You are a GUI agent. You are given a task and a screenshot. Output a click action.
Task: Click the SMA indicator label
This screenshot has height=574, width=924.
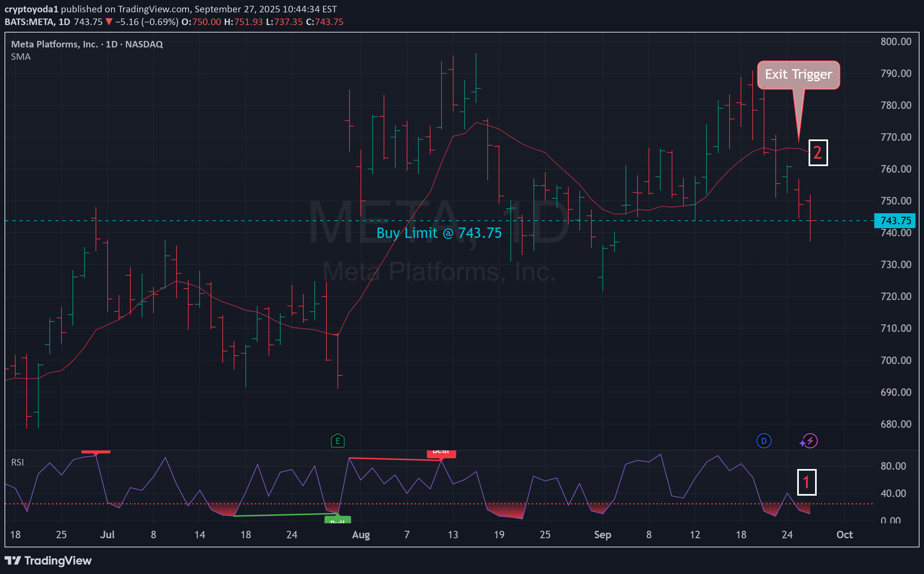point(21,57)
